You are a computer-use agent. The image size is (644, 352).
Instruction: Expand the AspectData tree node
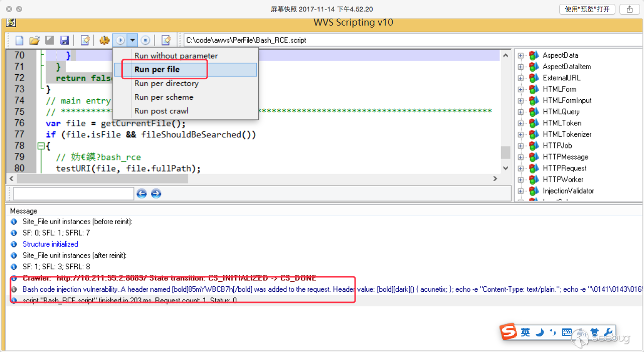(x=521, y=55)
